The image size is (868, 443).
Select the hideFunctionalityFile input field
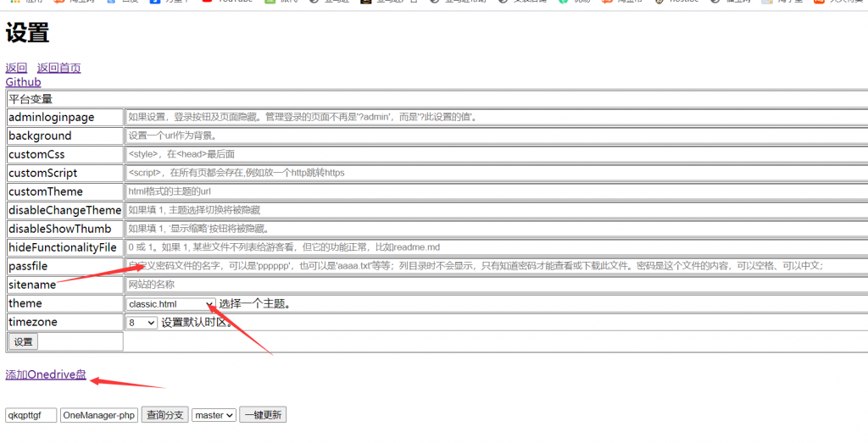[496, 247]
